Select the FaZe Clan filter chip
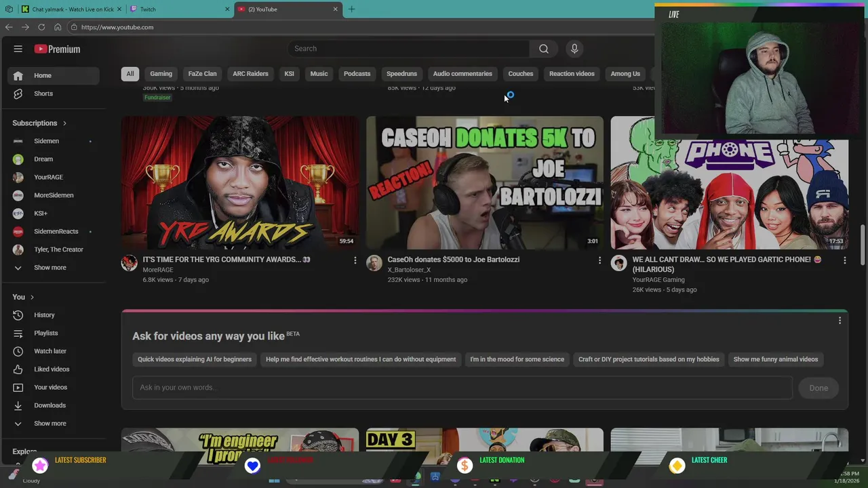This screenshot has height=488, width=868. point(202,74)
